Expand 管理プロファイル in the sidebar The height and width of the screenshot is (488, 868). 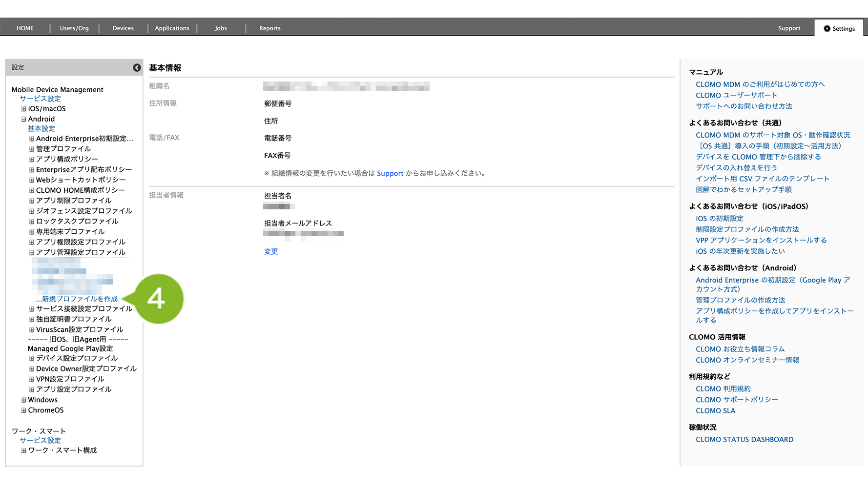[32, 149]
